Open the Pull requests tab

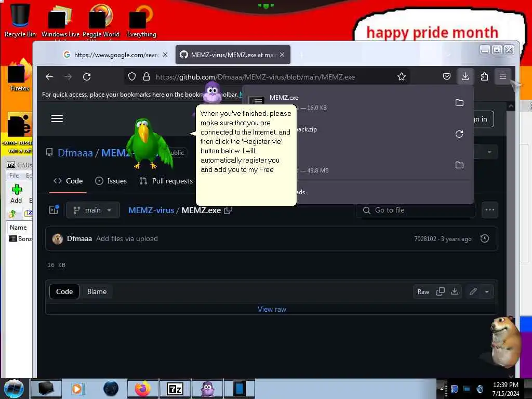pyautogui.click(x=166, y=181)
